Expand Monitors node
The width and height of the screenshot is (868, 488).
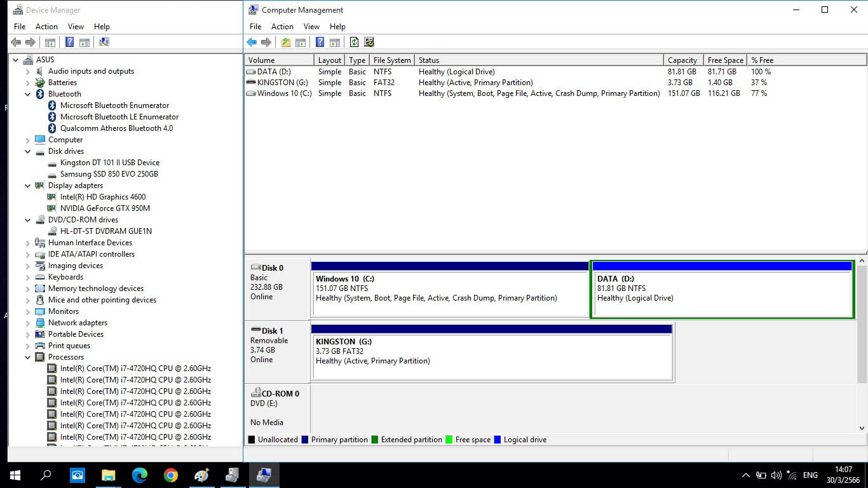click(28, 311)
